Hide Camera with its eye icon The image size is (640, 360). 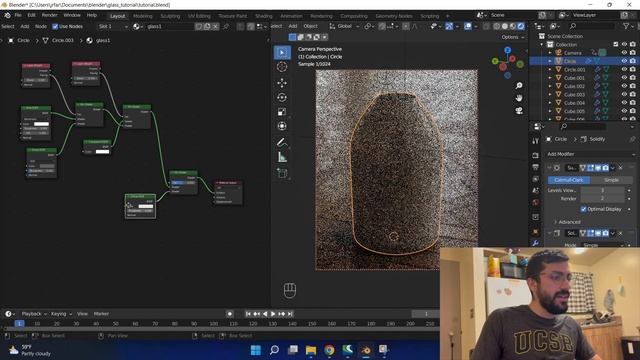click(624, 53)
